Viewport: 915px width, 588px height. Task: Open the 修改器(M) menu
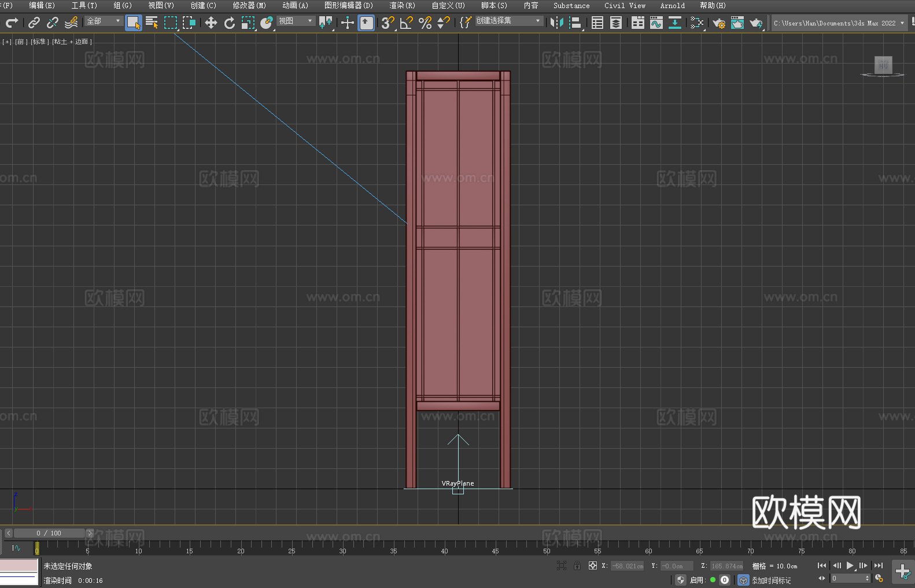click(x=249, y=5)
